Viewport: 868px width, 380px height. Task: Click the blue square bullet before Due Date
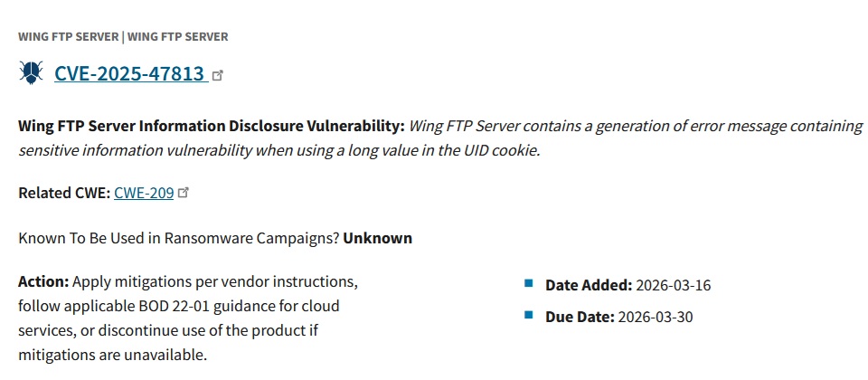pyautogui.click(x=529, y=316)
